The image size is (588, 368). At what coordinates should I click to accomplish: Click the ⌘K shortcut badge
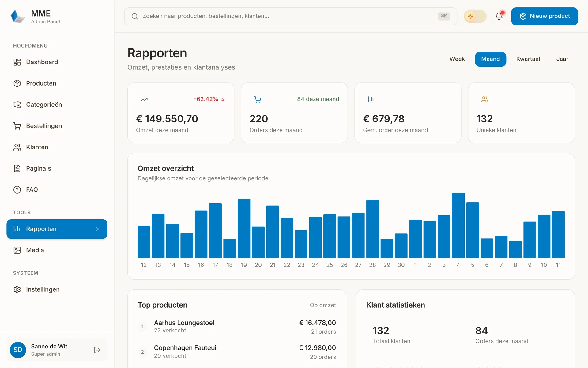point(444,16)
